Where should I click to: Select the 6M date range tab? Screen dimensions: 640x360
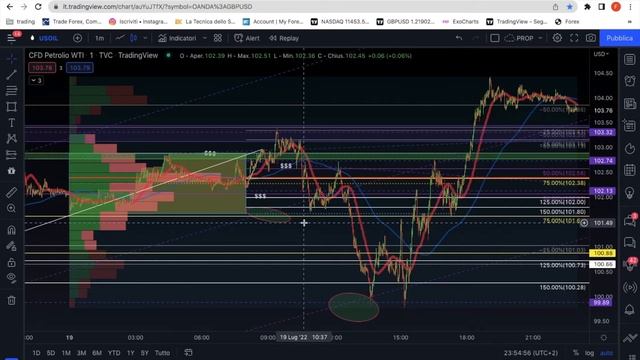(x=97, y=353)
